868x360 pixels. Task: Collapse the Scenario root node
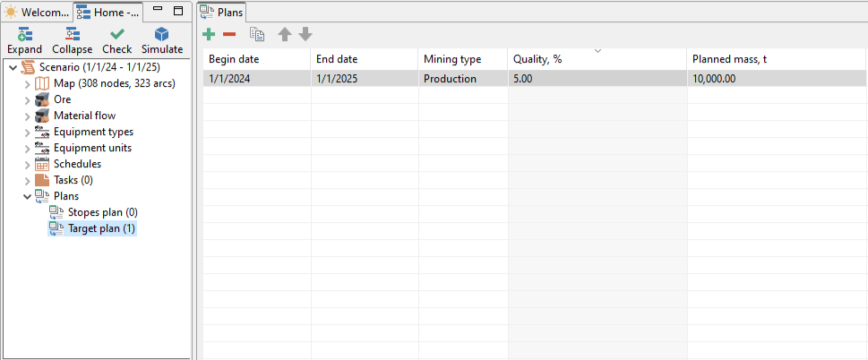pos(13,68)
